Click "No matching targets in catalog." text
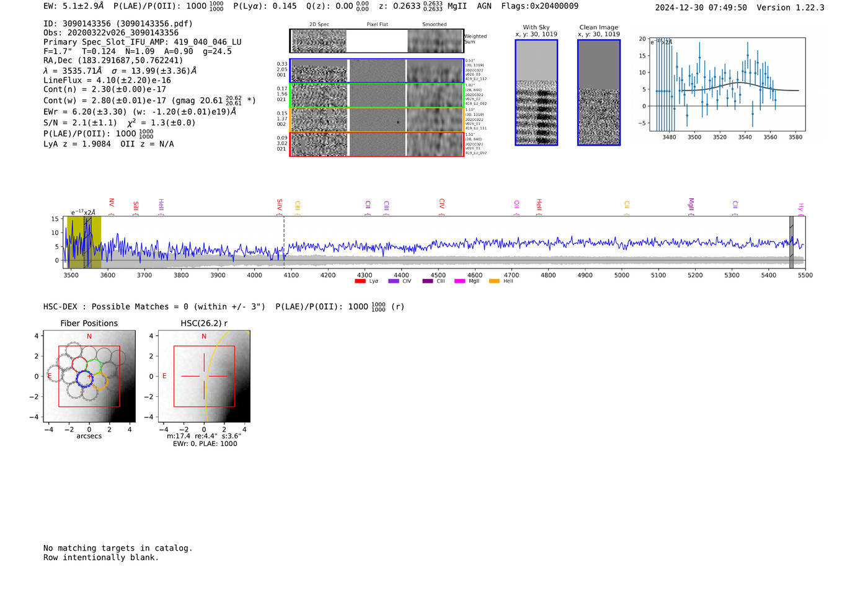Screen dimensions: 868x591 click(118, 548)
